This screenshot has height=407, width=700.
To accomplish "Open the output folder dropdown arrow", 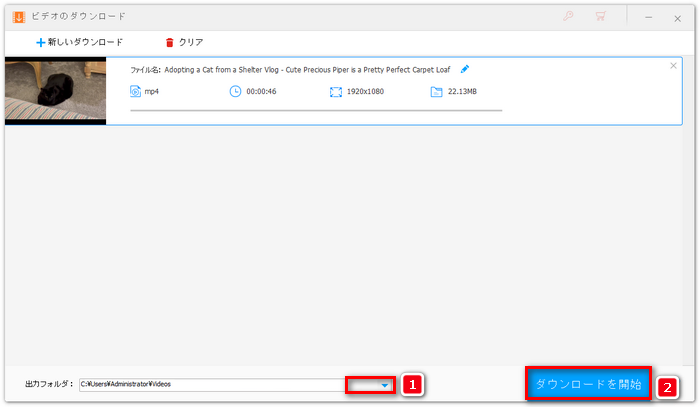I will pyautogui.click(x=385, y=384).
